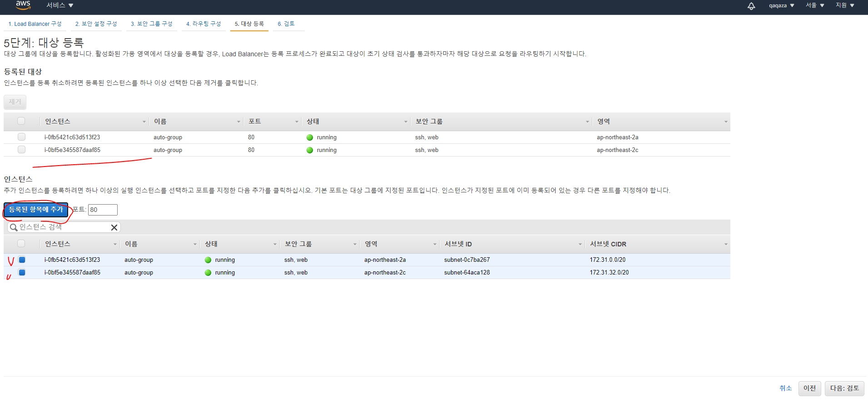The width and height of the screenshot is (868, 402).
Task: Open the 서비스 dropdown menu
Action: click(60, 5)
